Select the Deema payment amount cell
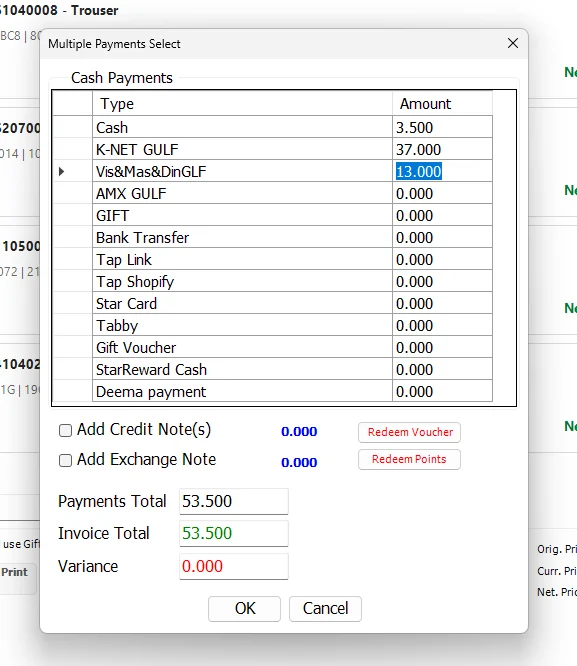 442,391
